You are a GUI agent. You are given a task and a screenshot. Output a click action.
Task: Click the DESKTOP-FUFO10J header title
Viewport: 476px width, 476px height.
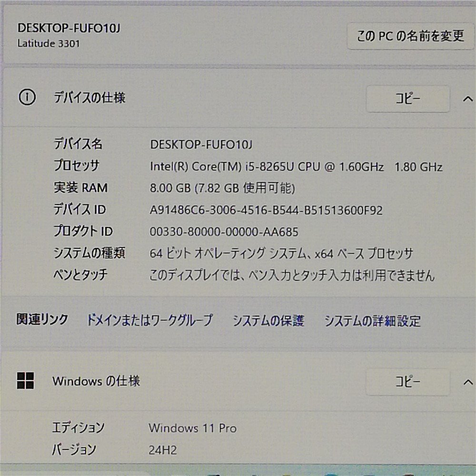click(69, 28)
